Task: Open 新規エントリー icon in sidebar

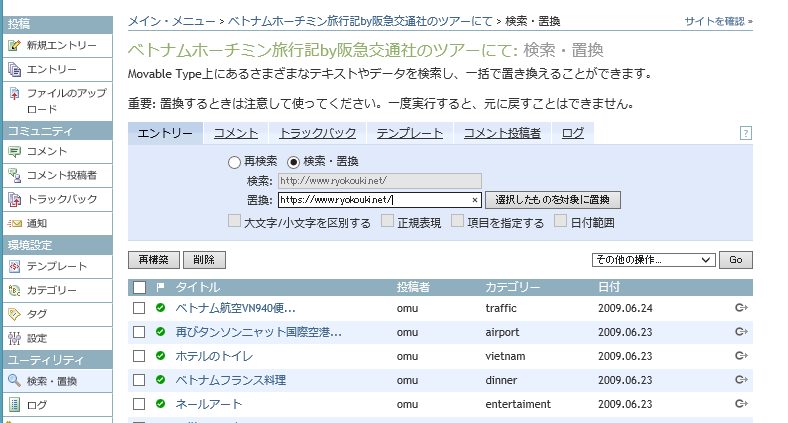Action: [14, 46]
